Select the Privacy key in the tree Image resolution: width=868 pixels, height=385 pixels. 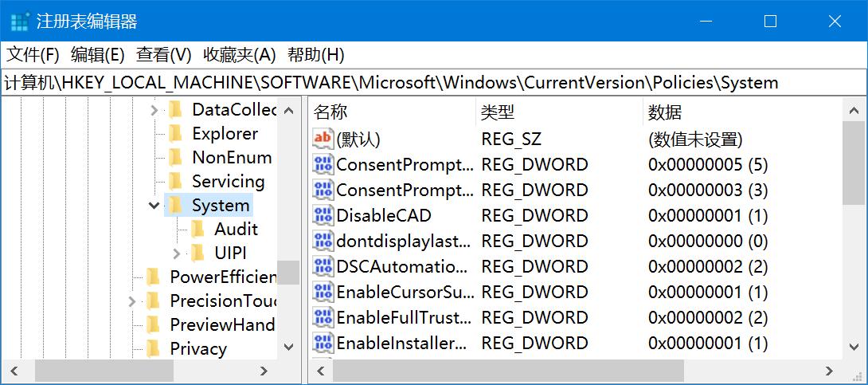tap(197, 349)
